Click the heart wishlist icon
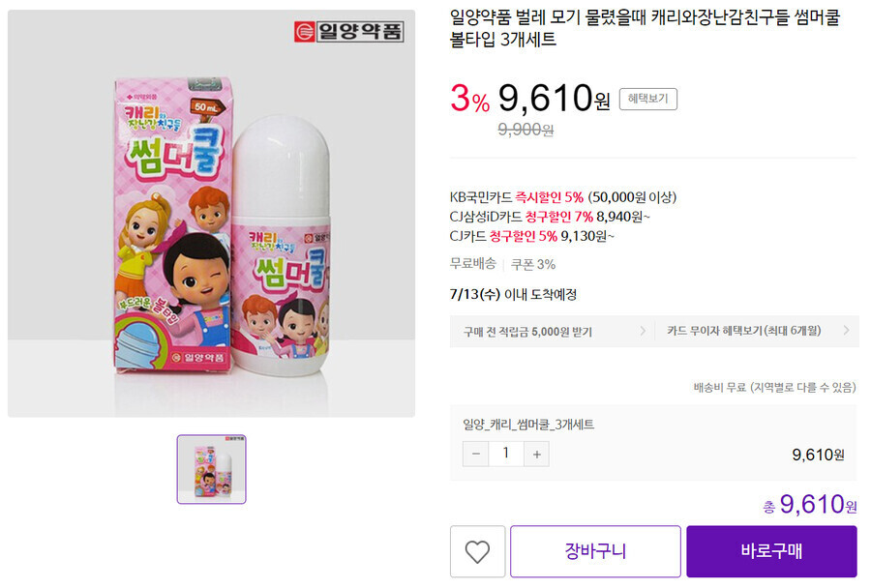The image size is (871, 588). click(475, 551)
